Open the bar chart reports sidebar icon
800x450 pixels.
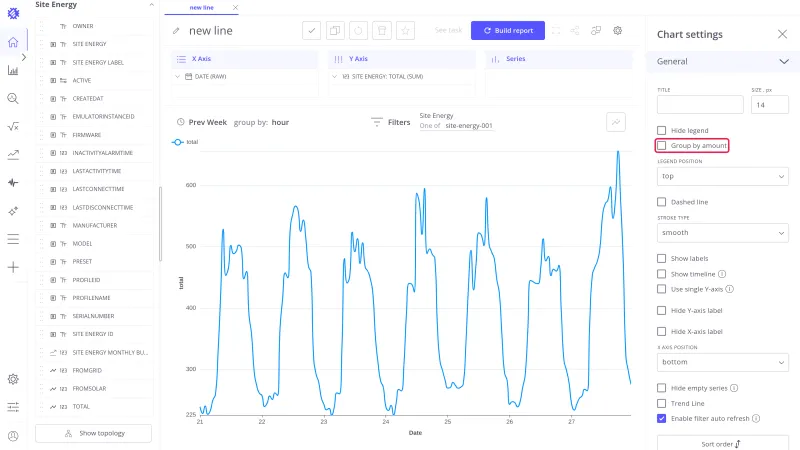[13, 70]
